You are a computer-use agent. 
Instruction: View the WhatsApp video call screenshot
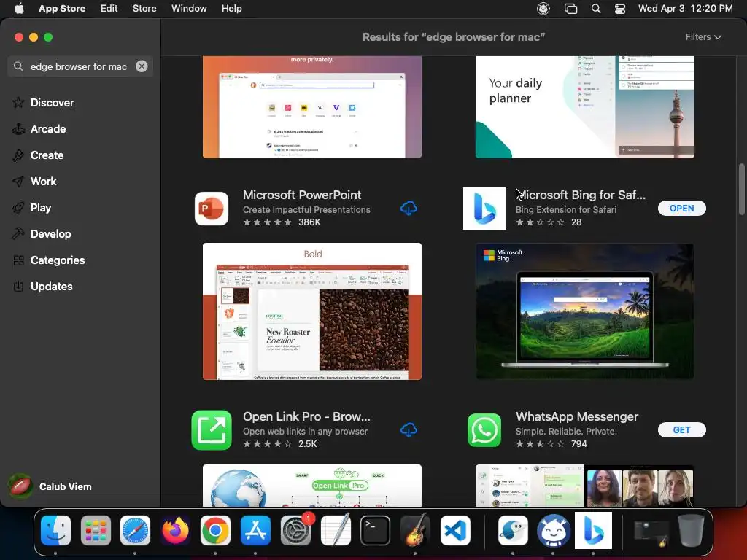click(584, 485)
